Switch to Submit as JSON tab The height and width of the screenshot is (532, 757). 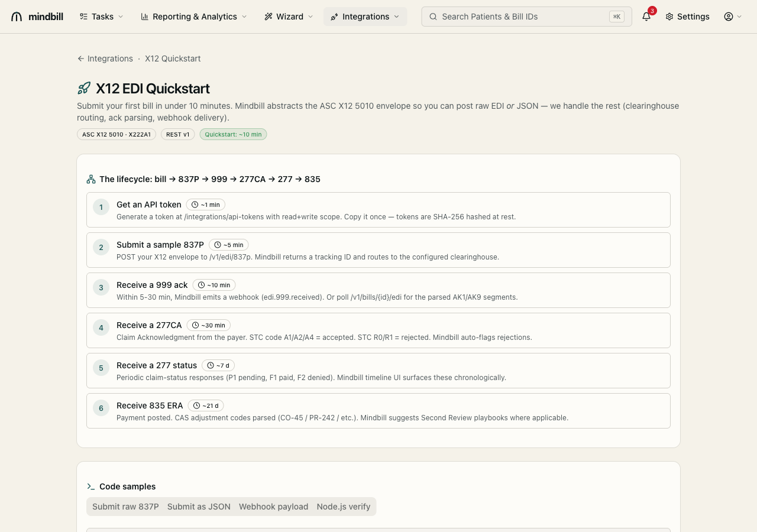pos(199,507)
